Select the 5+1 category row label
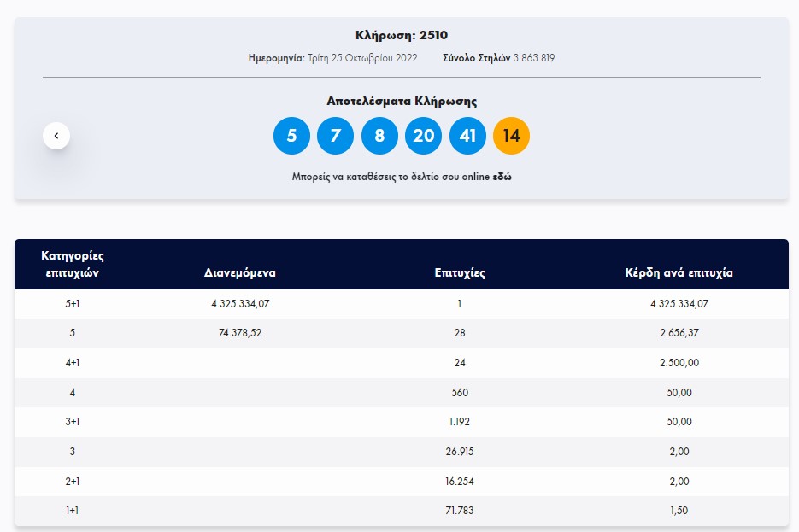The height and width of the screenshot is (532, 799). [x=73, y=304]
